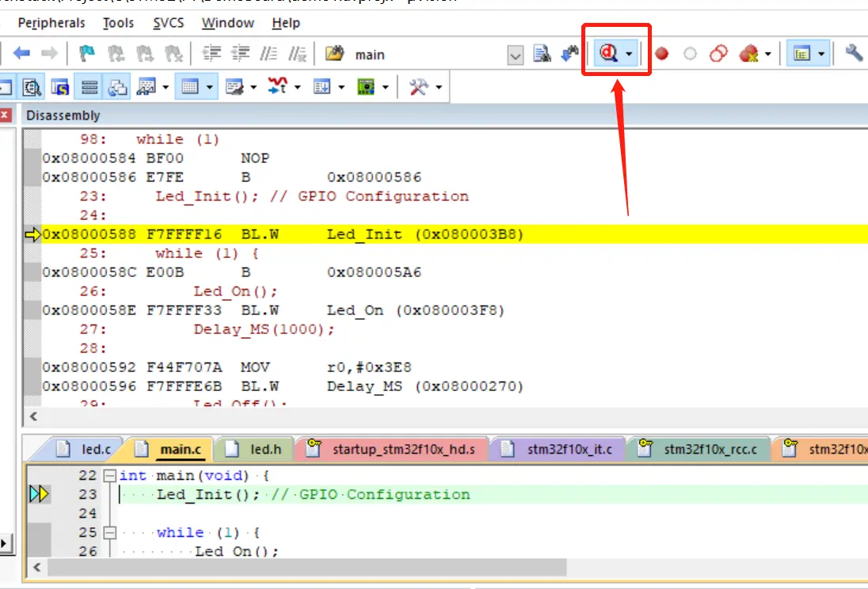Expand the find combo box dropdown beside main
868x589 pixels.
pos(516,55)
